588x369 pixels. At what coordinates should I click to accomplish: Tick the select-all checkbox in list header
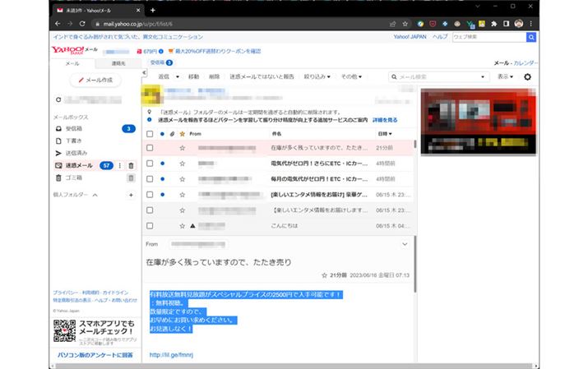pyautogui.click(x=150, y=133)
